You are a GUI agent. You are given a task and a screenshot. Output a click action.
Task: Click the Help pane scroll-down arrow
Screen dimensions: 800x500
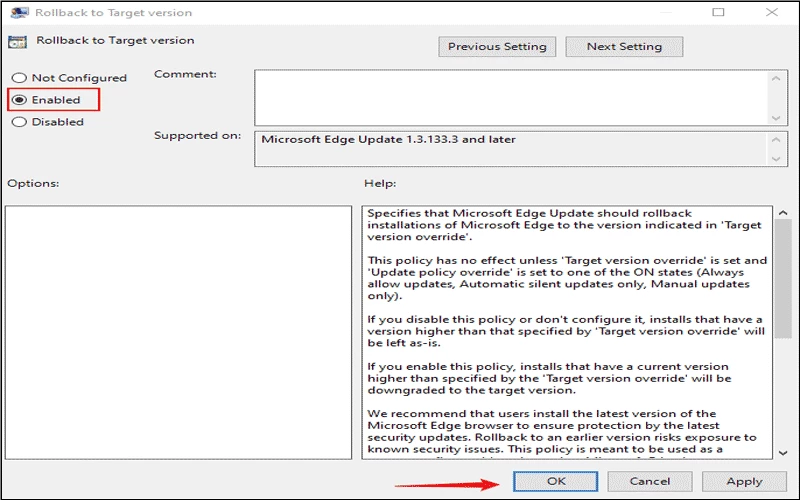pos(783,453)
